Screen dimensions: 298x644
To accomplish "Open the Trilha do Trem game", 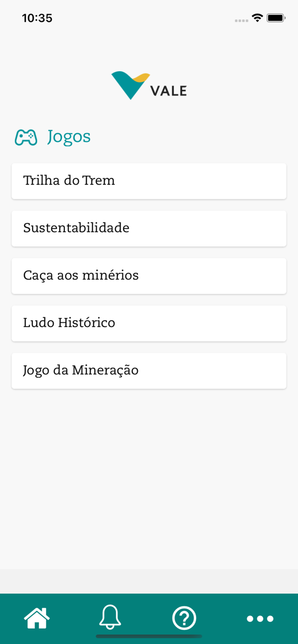I will [x=149, y=181].
